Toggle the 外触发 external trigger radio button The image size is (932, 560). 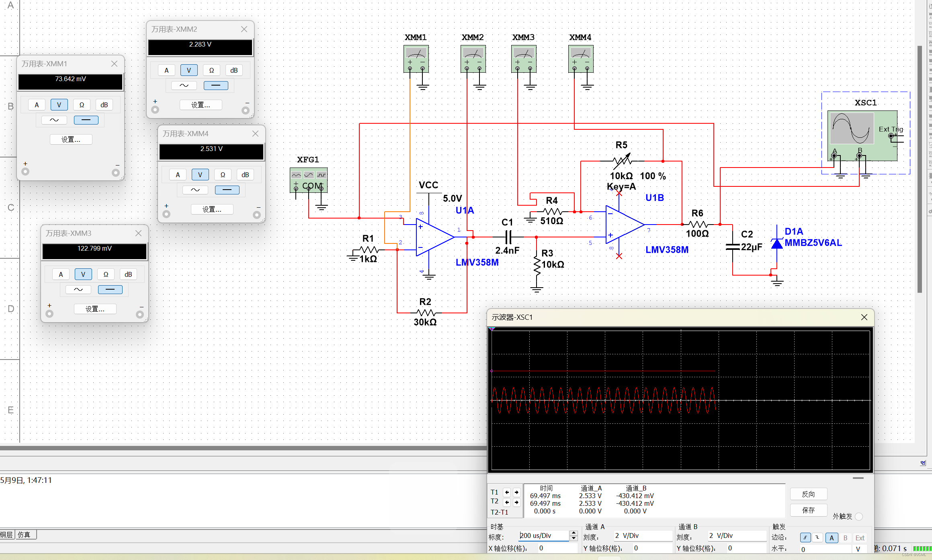(859, 517)
